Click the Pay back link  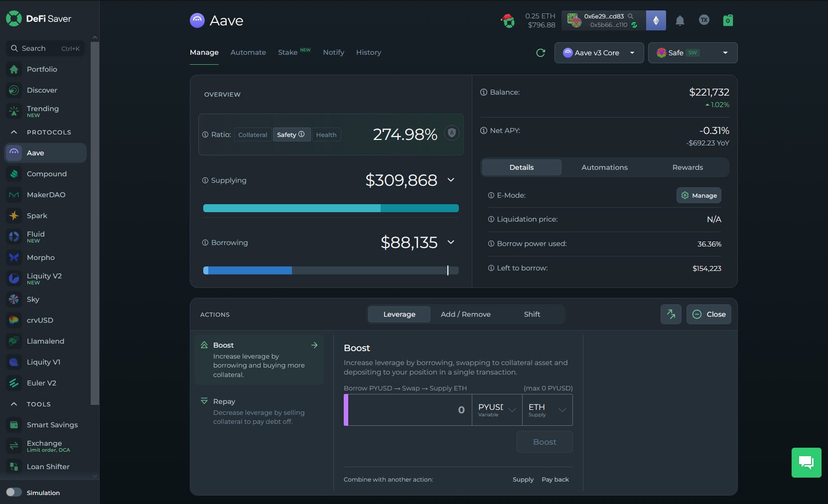click(555, 479)
